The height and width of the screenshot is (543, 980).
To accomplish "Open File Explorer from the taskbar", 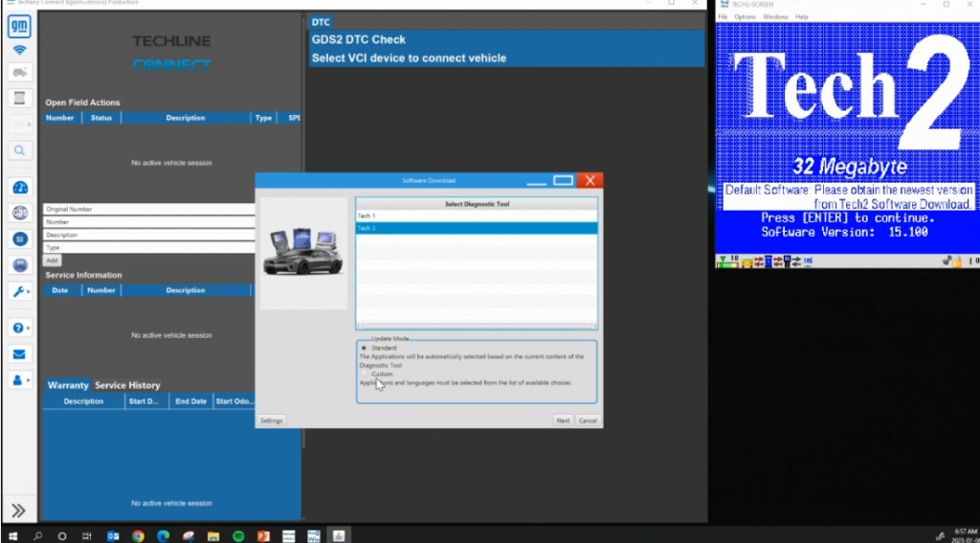I will [213, 536].
